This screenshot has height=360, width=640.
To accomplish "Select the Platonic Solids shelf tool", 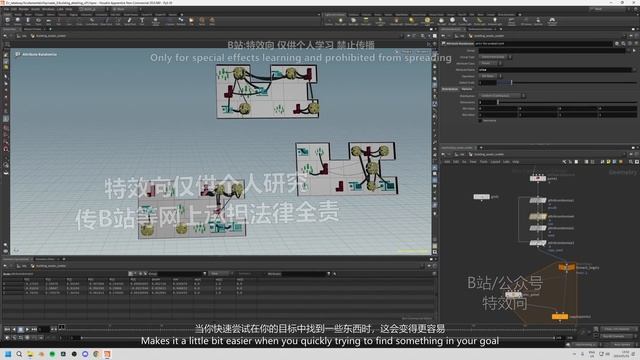I will click(x=156, y=21).
